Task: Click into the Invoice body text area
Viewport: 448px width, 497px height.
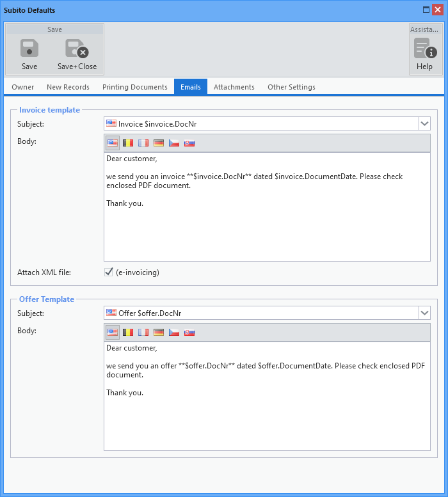Action: point(267,207)
